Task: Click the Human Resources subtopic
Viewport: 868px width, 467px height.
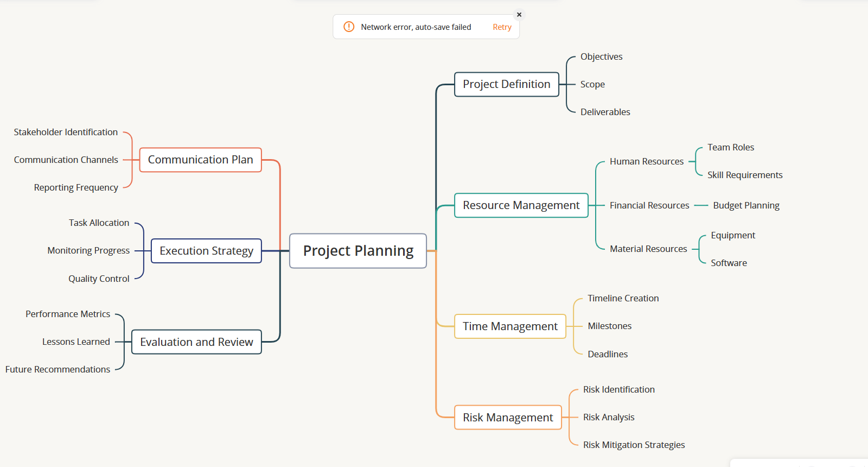Action: (646, 161)
